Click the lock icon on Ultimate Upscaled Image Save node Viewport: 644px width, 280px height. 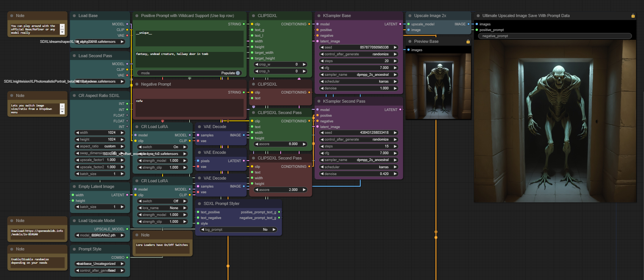click(x=633, y=16)
